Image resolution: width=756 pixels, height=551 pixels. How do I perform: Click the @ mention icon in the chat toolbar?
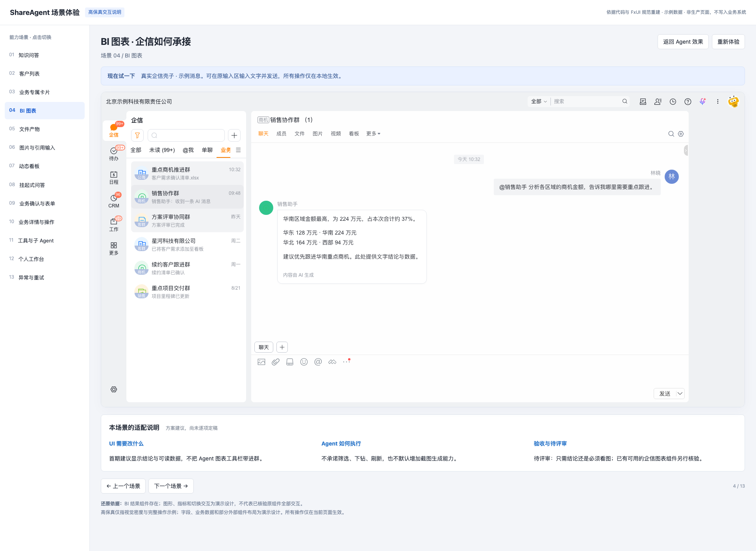(318, 362)
